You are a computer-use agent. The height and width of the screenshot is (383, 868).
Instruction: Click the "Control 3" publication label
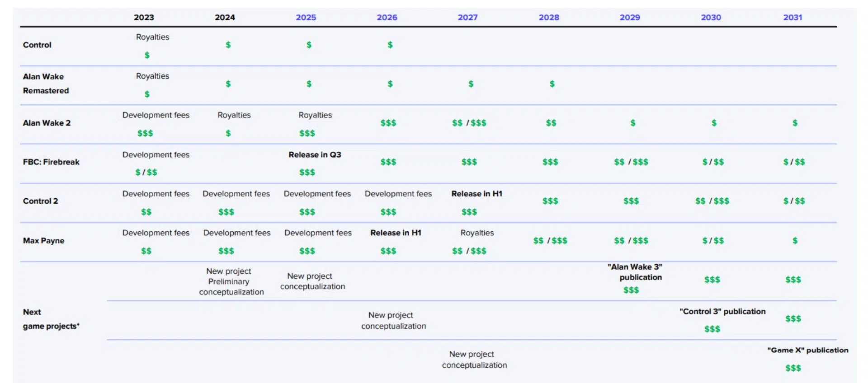click(722, 311)
